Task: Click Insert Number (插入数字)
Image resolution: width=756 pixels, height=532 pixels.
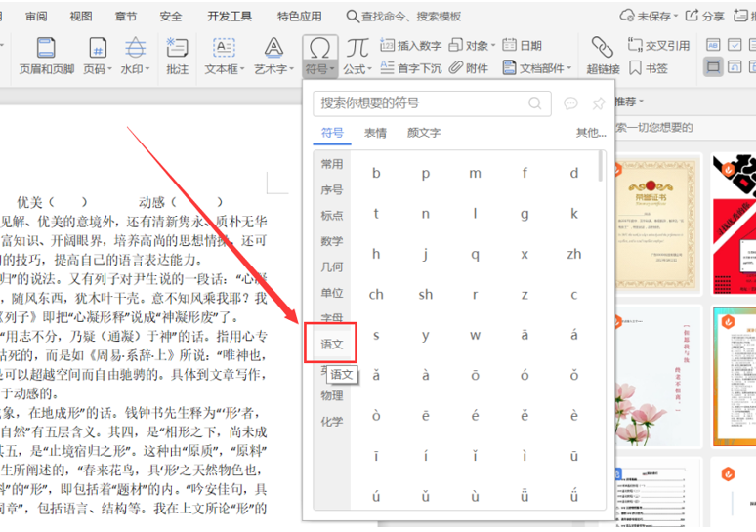Action: click(x=410, y=45)
